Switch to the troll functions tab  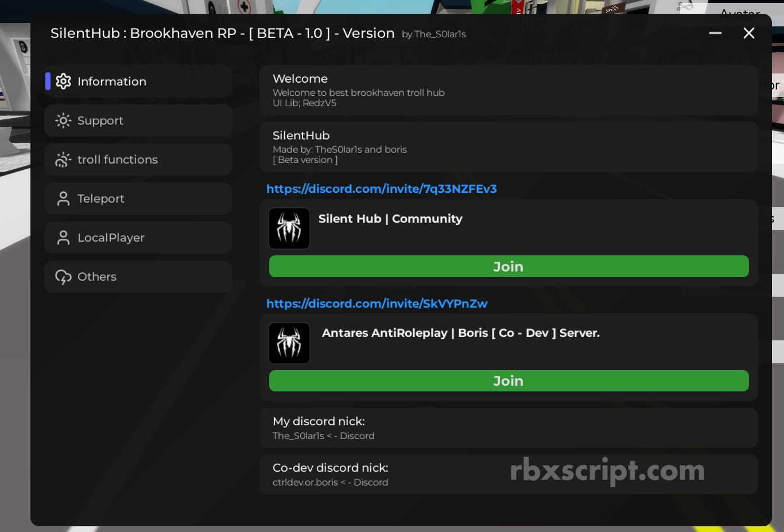138,160
